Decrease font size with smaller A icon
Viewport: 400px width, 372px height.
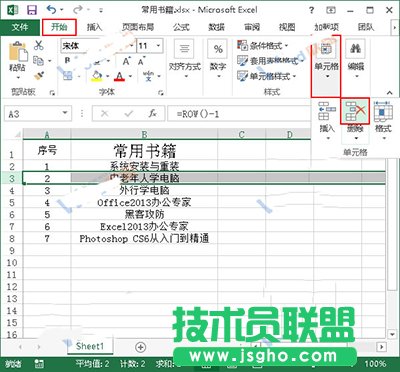click(141, 61)
